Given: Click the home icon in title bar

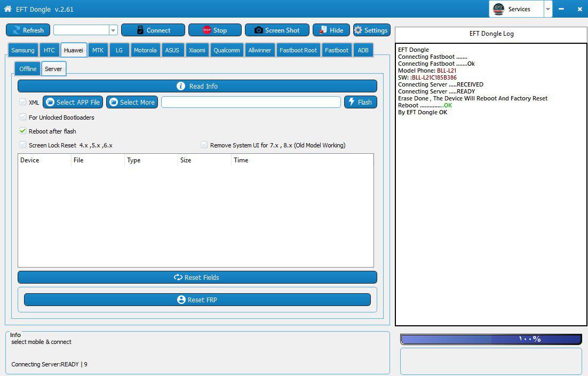Looking at the screenshot, I should click(x=8, y=9).
